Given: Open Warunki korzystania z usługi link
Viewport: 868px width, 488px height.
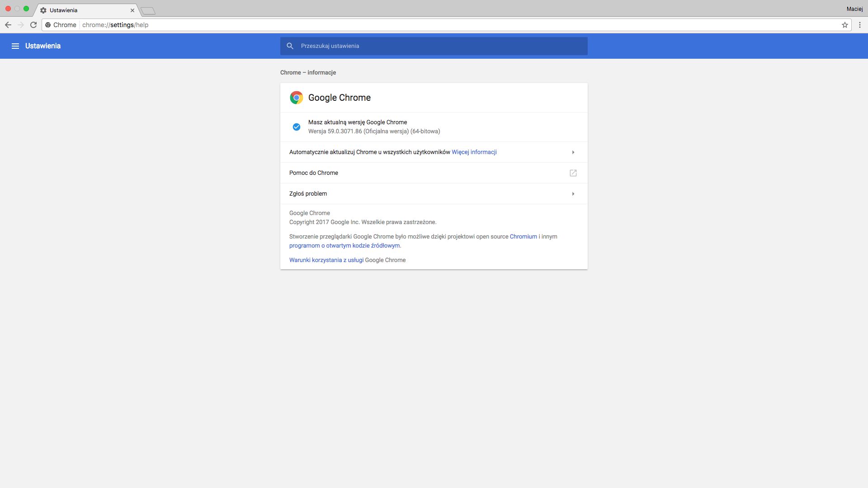Looking at the screenshot, I should 326,260.
